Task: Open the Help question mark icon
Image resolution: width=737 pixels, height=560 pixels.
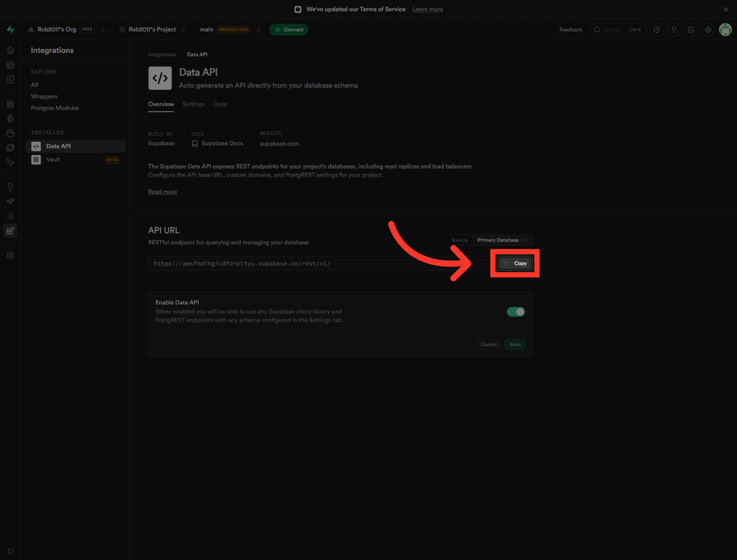Action: [x=657, y=30]
